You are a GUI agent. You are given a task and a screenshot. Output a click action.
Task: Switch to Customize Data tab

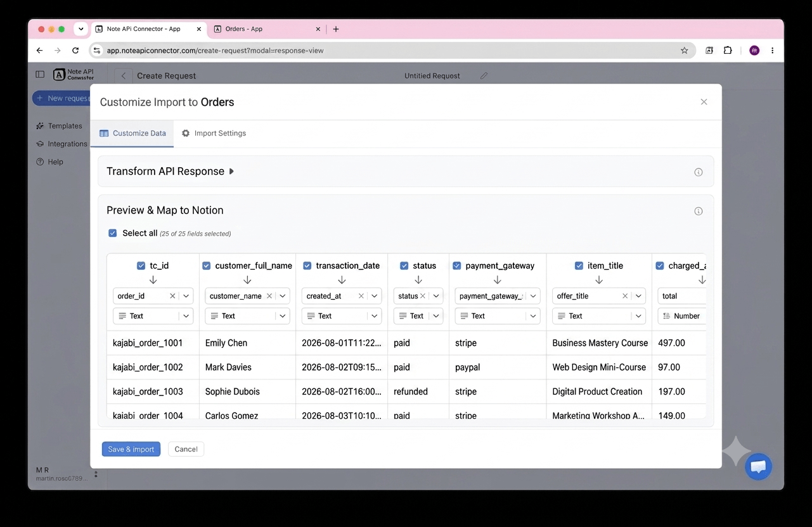tap(132, 134)
